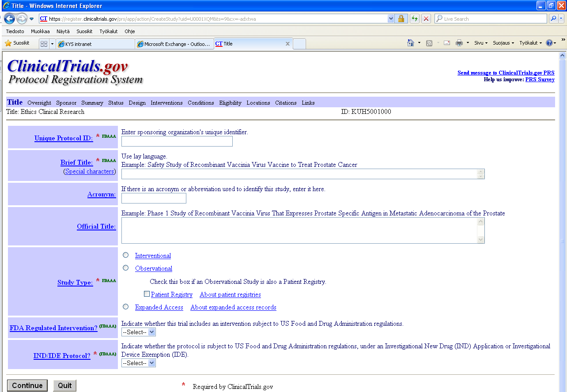567x392 pixels.
Task: Open search provider options dropdown arrow
Action: pos(561,19)
